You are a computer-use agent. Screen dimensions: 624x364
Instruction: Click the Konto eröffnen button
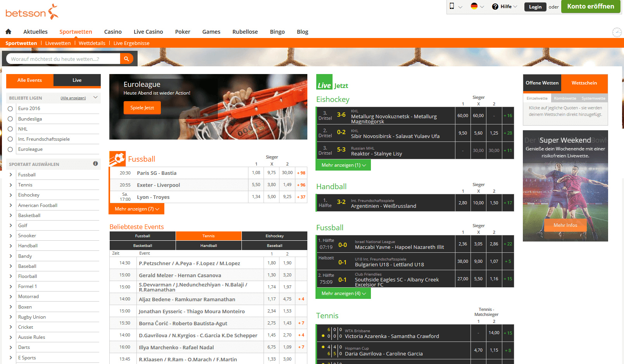pos(591,6)
